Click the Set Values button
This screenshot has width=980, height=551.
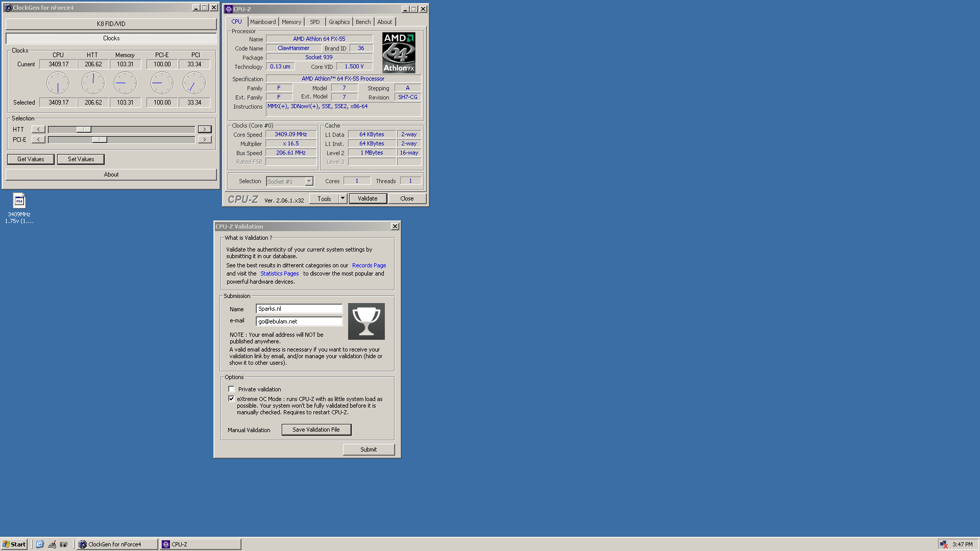81,159
